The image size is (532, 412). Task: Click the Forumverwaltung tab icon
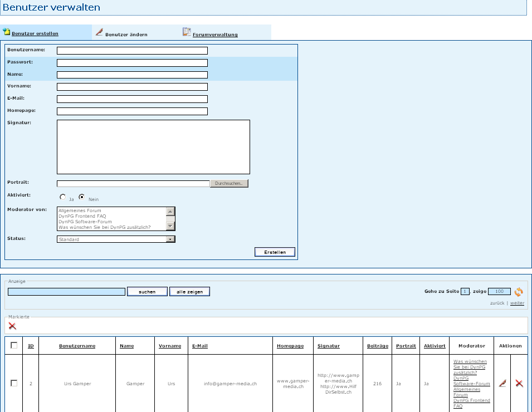(187, 32)
